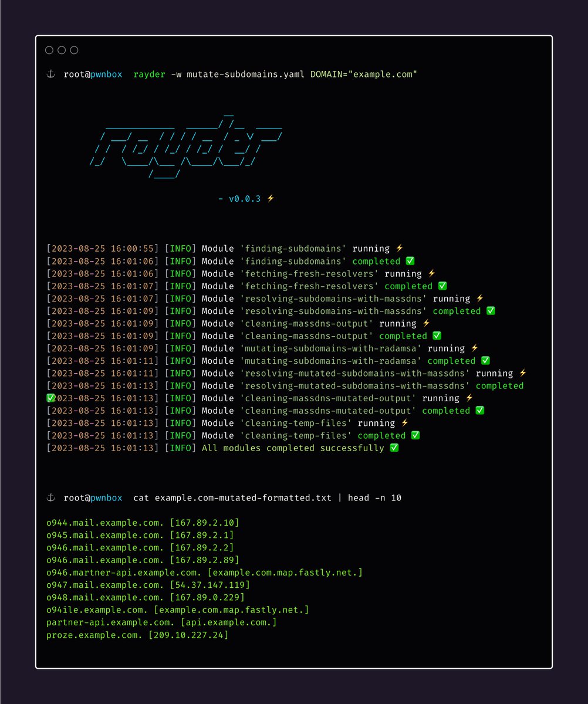This screenshot has height=704, width=588.
Task: Click lightning bolt after 'cleaning-temp-files' running
Action: [405, 423]
